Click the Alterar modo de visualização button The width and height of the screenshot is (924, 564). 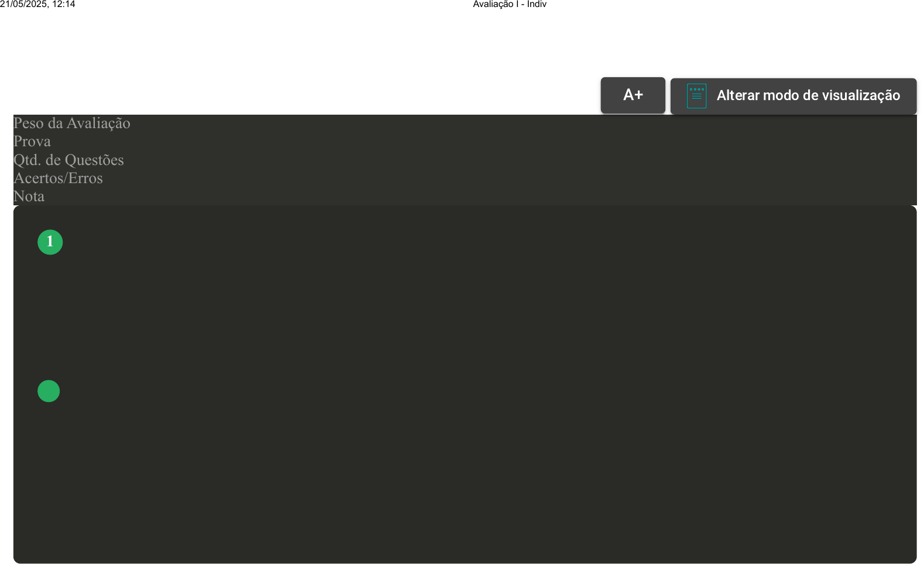[x=793, y=96]
